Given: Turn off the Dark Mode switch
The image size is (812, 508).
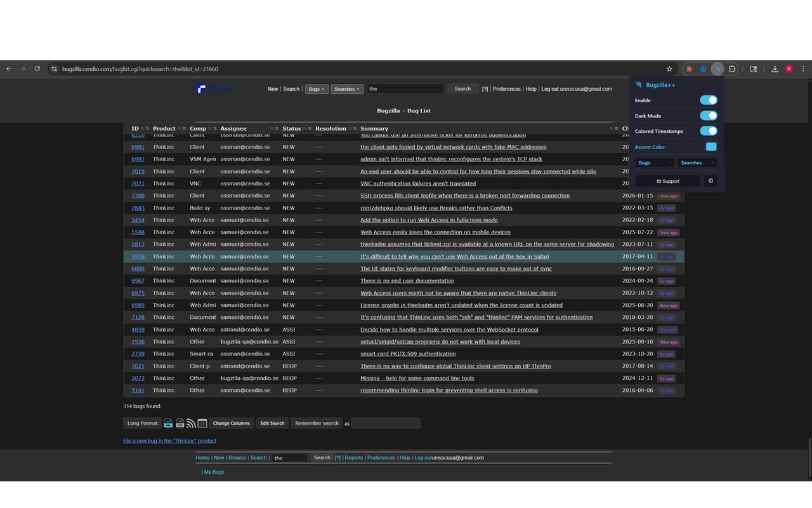Looking at the screenshot, I should (709, 116).
